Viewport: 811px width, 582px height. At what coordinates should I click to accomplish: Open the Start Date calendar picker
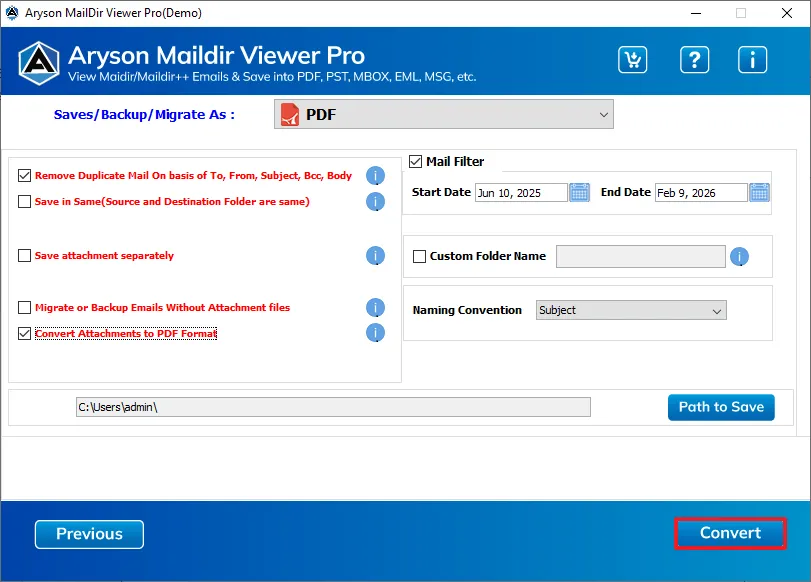coord(579,192)
